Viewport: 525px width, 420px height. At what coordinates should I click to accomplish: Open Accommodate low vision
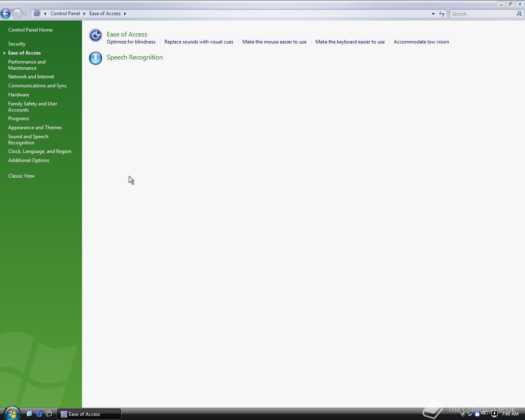(x=421, y=42)
